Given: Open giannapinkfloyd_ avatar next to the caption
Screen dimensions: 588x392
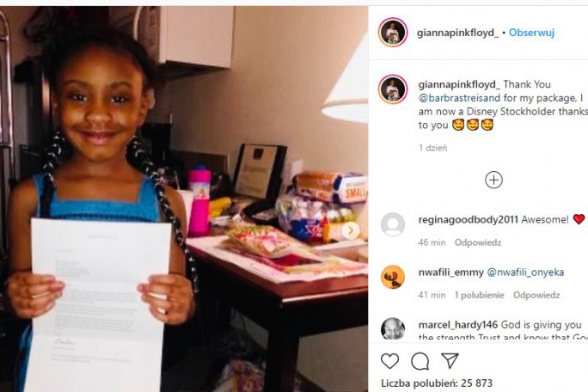Looking at the screenshot, I should click(393, 89).
